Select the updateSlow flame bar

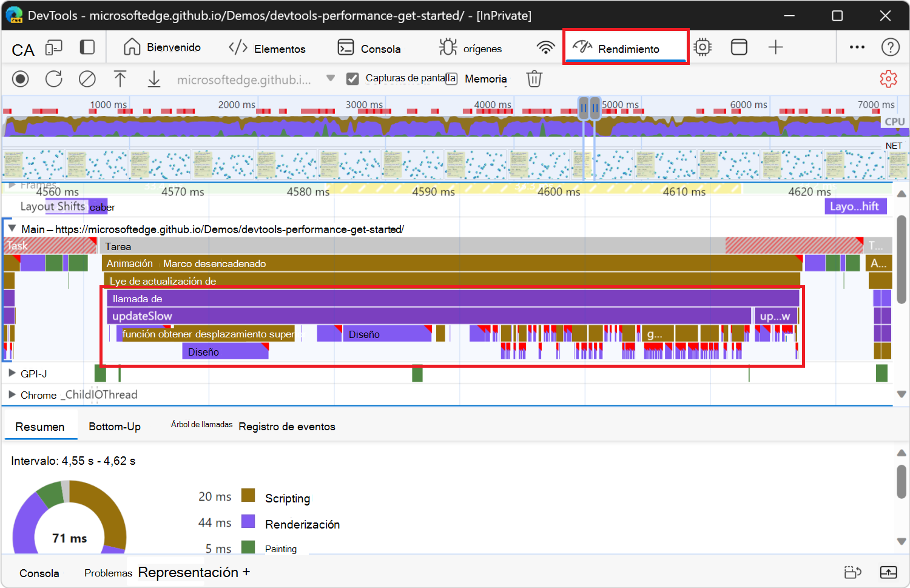pos(430,316)
